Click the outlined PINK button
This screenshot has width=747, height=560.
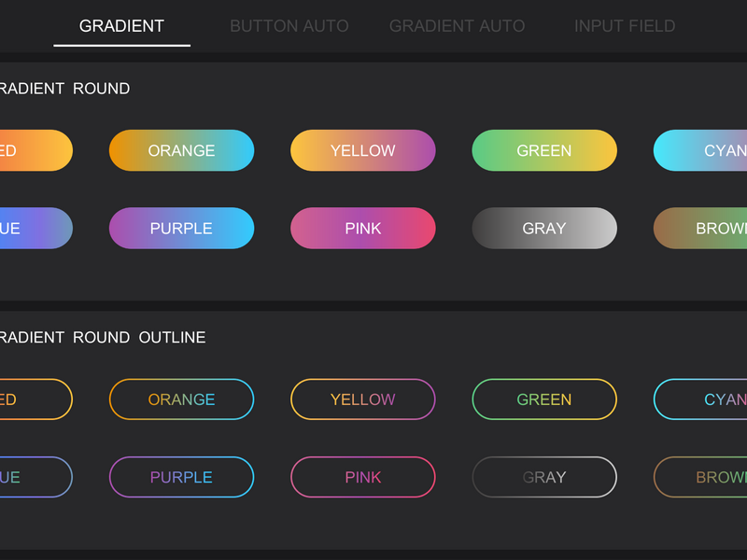363,477
